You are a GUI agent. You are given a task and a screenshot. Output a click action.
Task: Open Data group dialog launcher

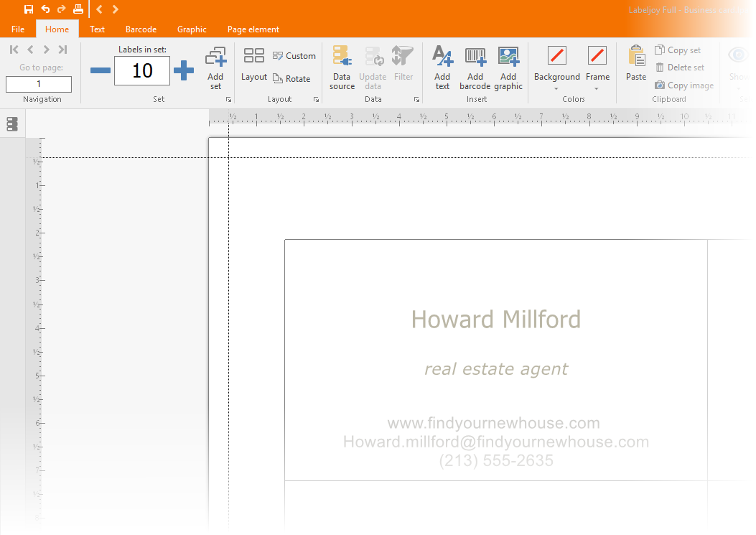pyautogui.click(x=416, y=99)
